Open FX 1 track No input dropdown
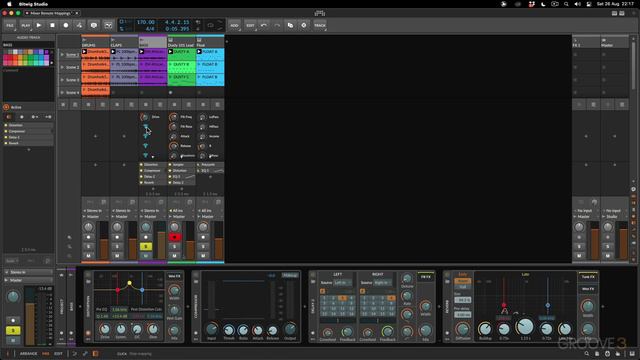Viewport: 640px width, 360px height. [586, 211]
